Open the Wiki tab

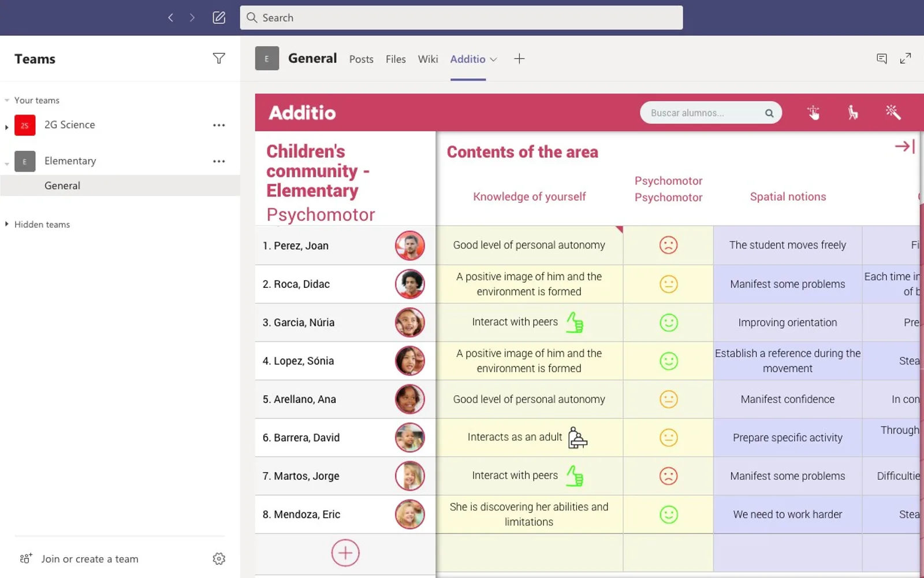coord(428,59)
